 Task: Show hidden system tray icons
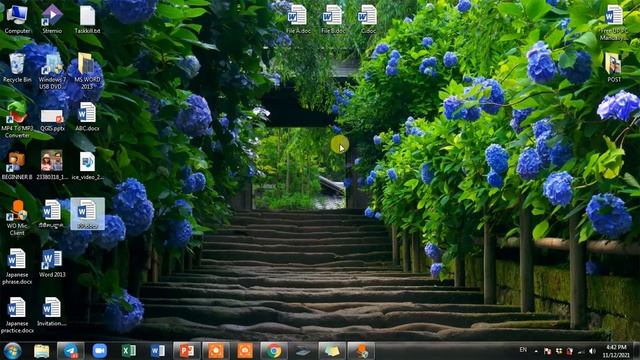coord(536,351)
